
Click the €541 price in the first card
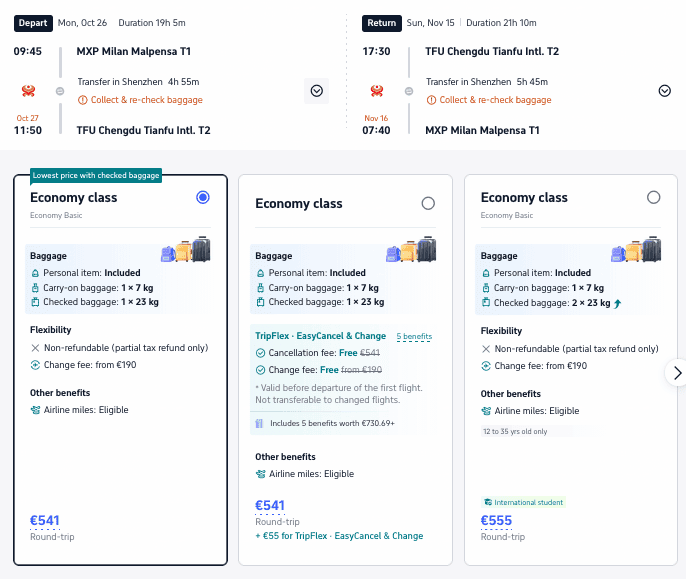pyautogui.click(x=45, y=520)
